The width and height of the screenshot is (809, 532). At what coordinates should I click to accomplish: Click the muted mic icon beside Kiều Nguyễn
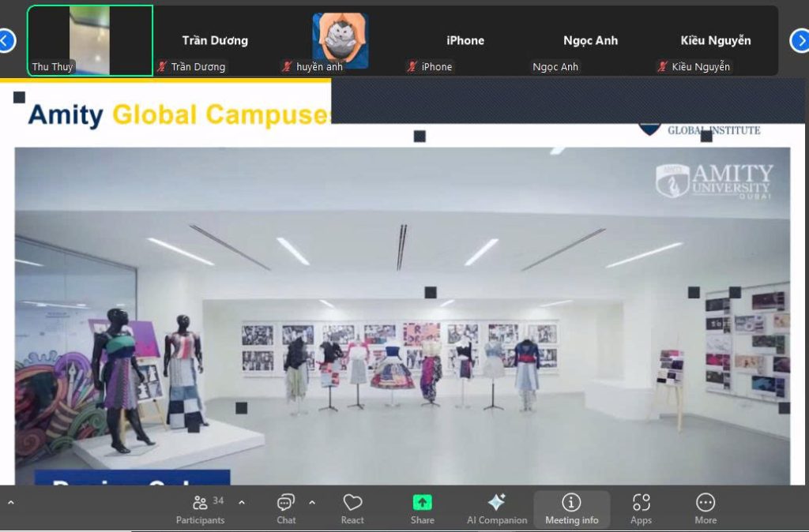click(663, 66)
